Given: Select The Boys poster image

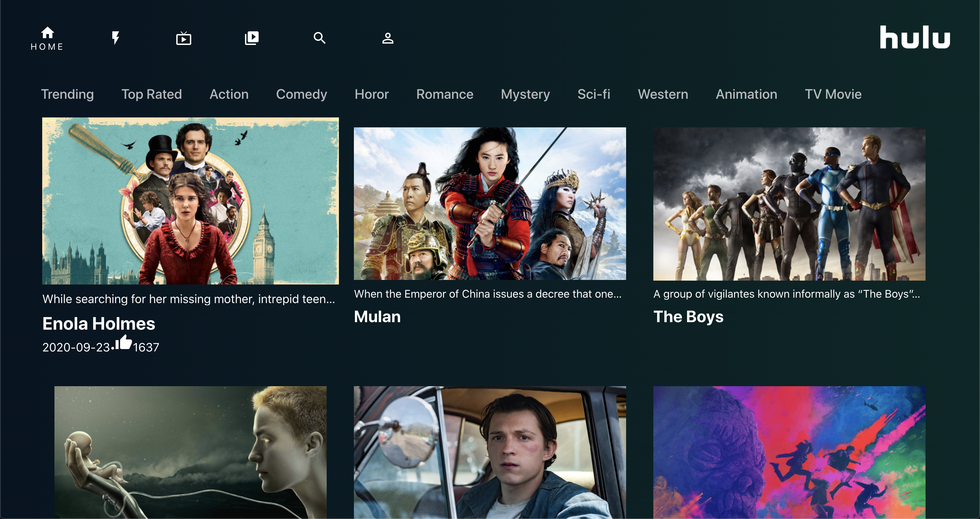Looking at the screenshot, I should click(789, 204).
